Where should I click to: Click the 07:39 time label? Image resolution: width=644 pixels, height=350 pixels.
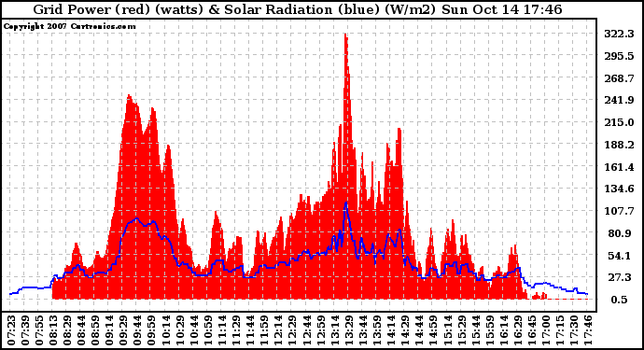(x=25, y=330)
